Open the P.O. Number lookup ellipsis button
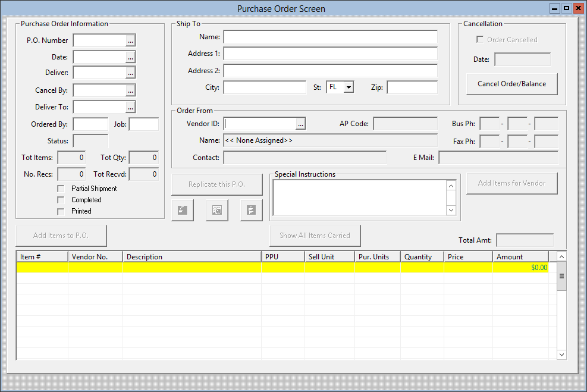Image resolution: width=587 pixels, height=392 pixels. tap(130, 40)
